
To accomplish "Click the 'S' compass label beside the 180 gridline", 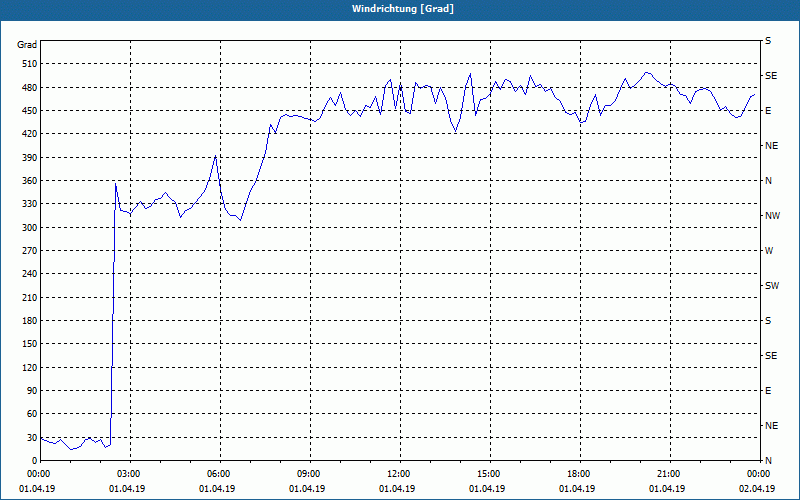I will coord(768,321).
